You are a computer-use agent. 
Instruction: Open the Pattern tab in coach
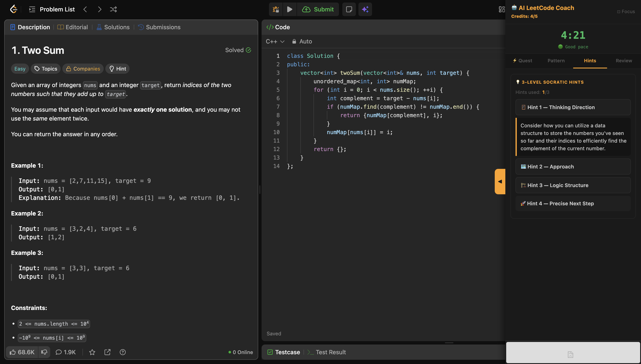[x=556, y=61]
